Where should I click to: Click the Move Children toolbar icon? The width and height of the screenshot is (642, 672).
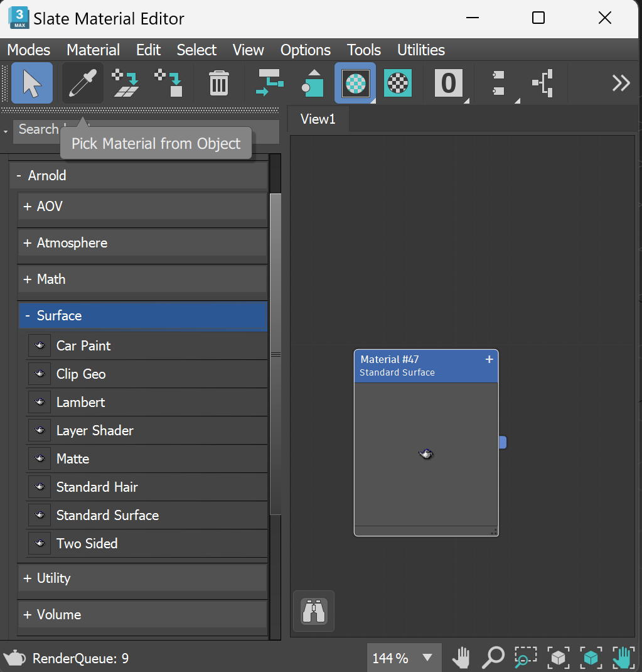pos(269,82)
